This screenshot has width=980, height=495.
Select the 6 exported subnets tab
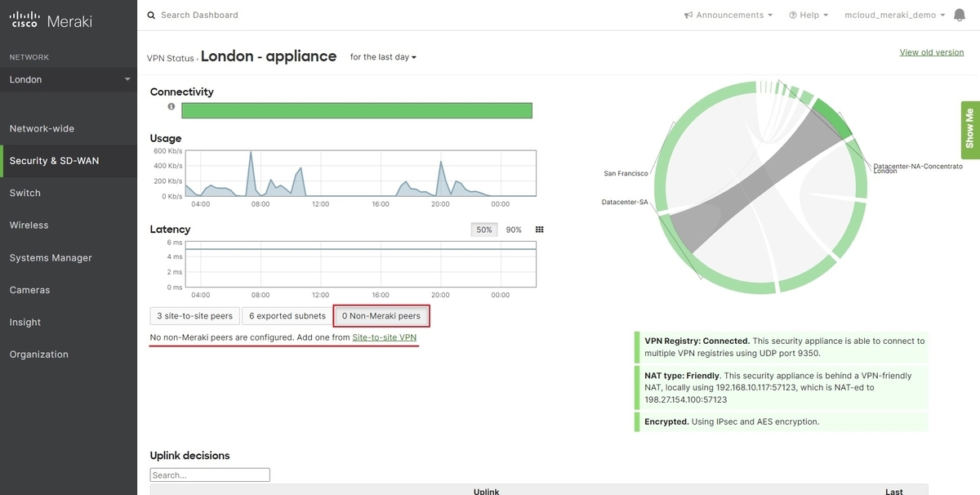287,315
